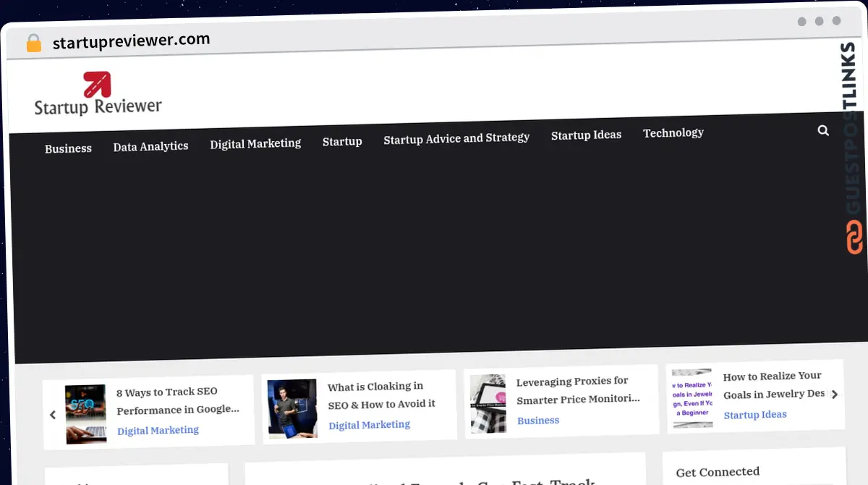Click Business tag under proxies article
The image size is (868, 485).
(x=538, y=420)
